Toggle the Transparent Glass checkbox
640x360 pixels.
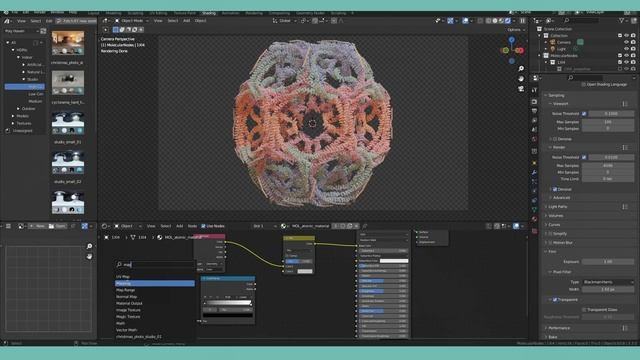pos(584,309)
